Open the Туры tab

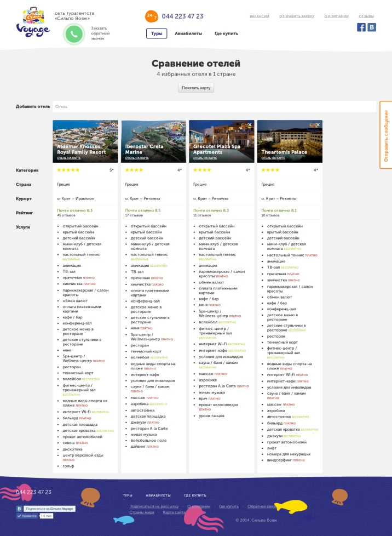157,33
